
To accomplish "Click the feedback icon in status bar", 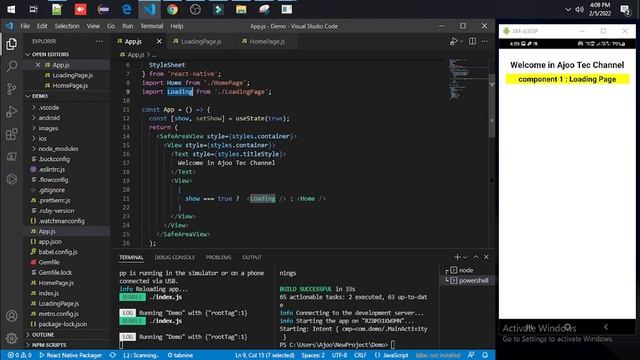I will click(471, 355).
